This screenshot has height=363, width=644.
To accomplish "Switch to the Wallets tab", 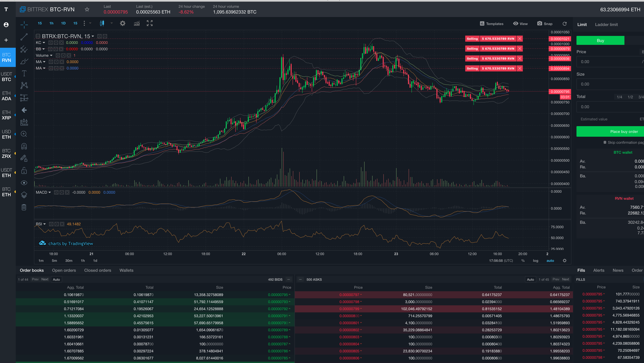I will pyautogui.click(x=126, y=270).
